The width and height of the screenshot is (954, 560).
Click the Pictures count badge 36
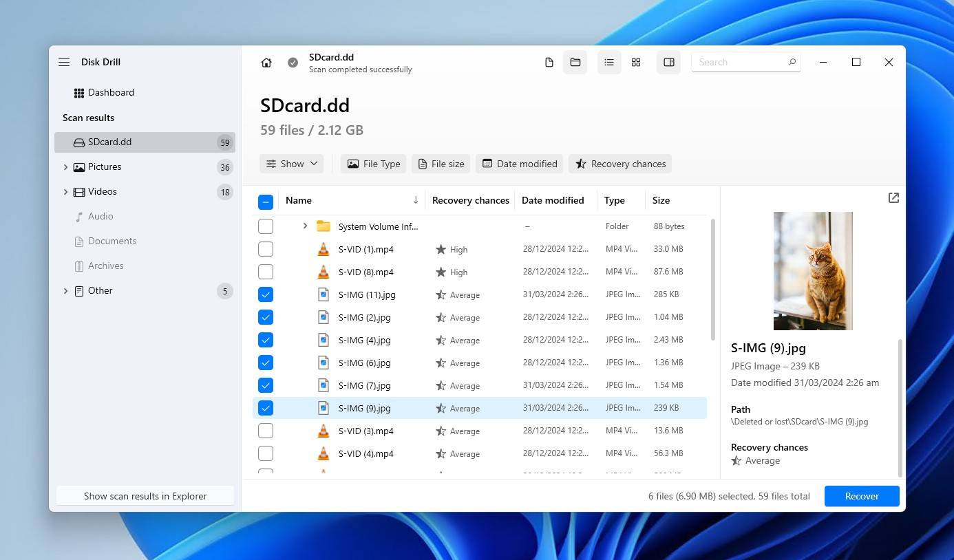click(225, 167)
